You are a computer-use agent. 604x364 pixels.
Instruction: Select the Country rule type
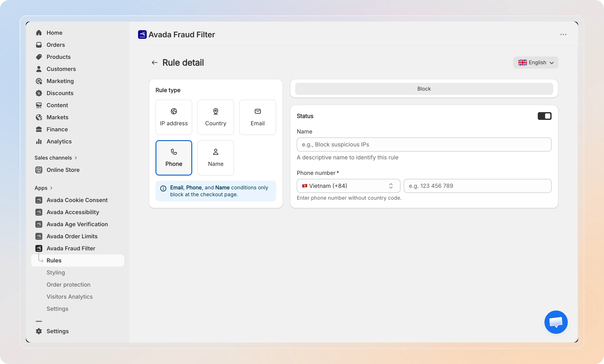(216, 117)
